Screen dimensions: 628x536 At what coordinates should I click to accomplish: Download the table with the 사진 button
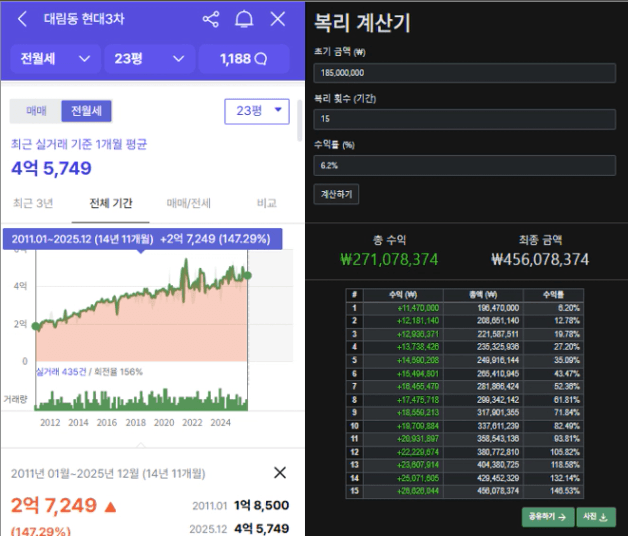(596, 517)
